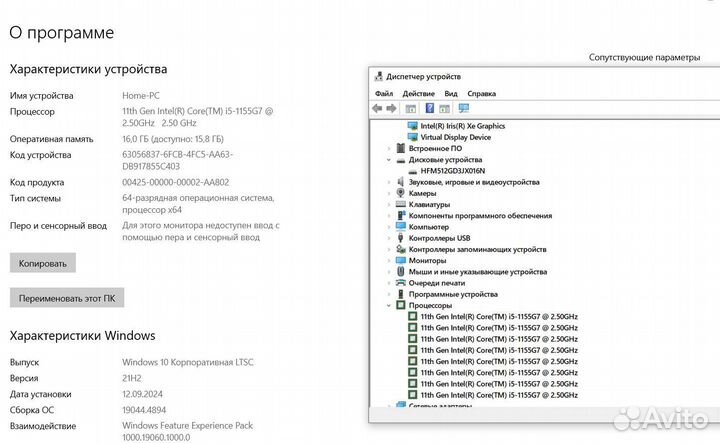Click the Device Manager title bar icon
The width and height of the screenshot is (720, 444).
click(379, 76)
